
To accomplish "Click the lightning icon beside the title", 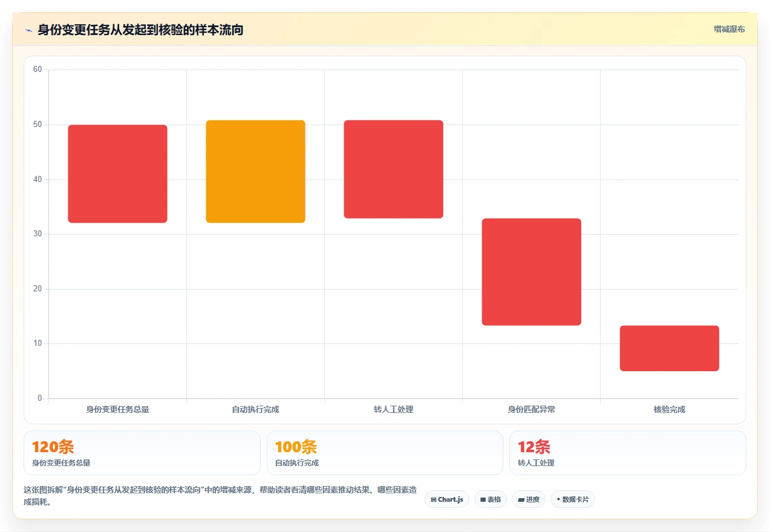I will pos(28,30).
